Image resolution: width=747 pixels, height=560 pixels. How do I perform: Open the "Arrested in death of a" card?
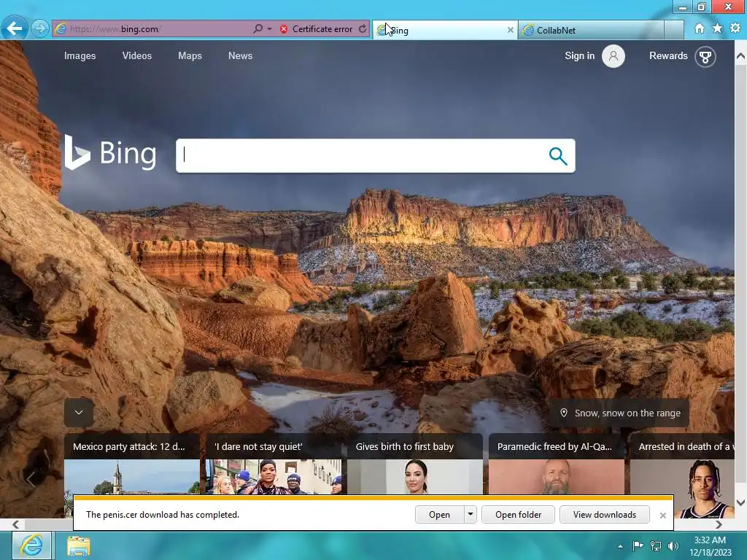682,464
